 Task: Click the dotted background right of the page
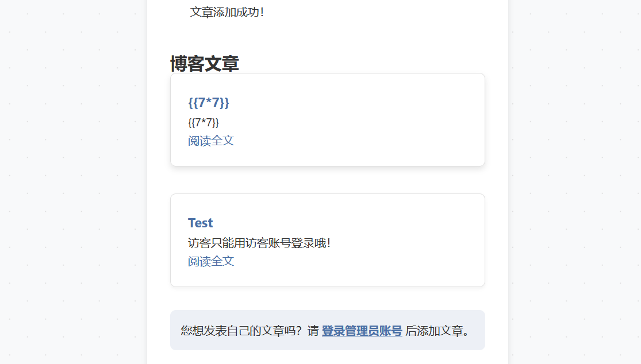[x=575, y=172]
